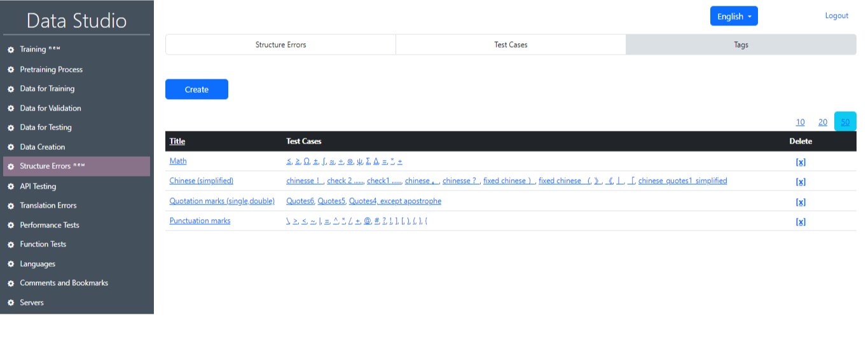The image size is (868, 355).
Task: Click the Delete column header
Action: tap(801, 141)
